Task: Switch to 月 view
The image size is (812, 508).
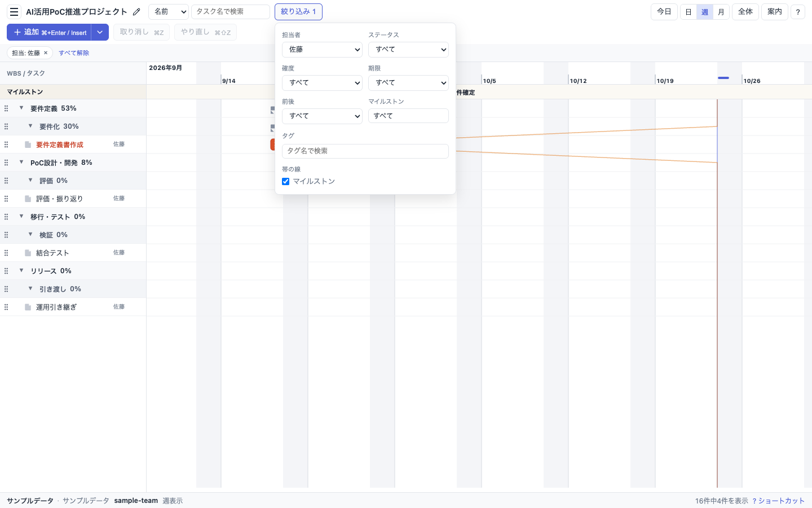Action: (721, 12)
